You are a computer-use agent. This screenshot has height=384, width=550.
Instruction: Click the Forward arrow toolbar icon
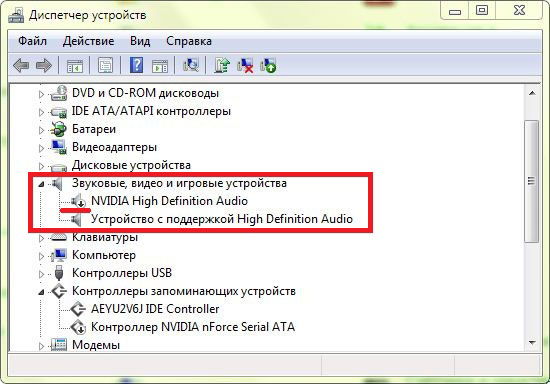point(44,66)
